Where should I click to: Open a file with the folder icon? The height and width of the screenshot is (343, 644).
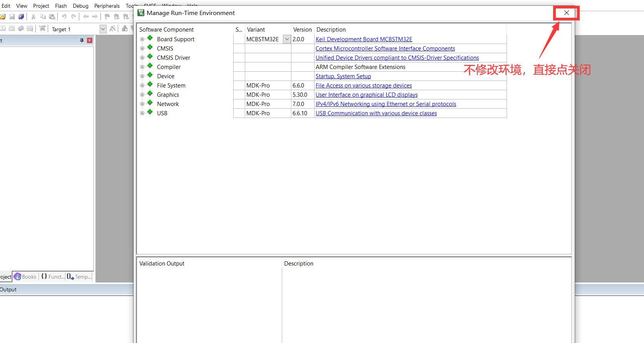pos(3,17)
